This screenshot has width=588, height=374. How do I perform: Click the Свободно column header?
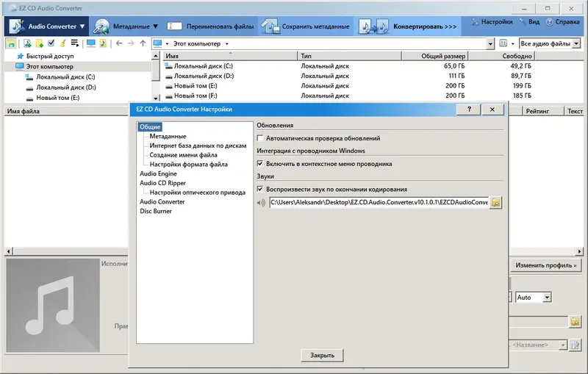tap(502, 56)
